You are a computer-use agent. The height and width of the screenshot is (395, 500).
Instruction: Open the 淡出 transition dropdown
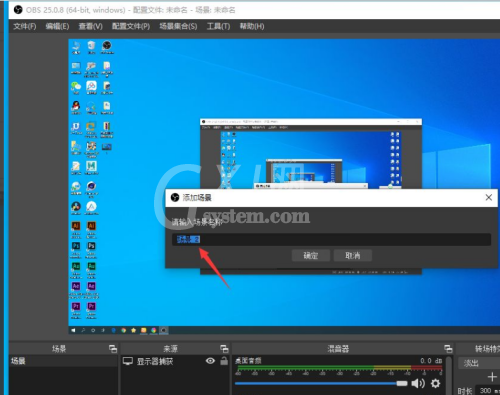479,363
